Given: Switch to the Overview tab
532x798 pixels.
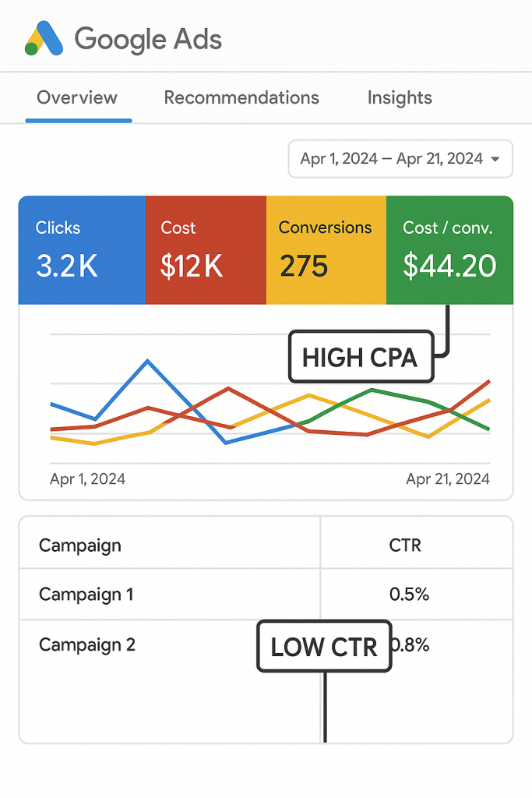Looking at the screenshot, I should coord(77,98).
